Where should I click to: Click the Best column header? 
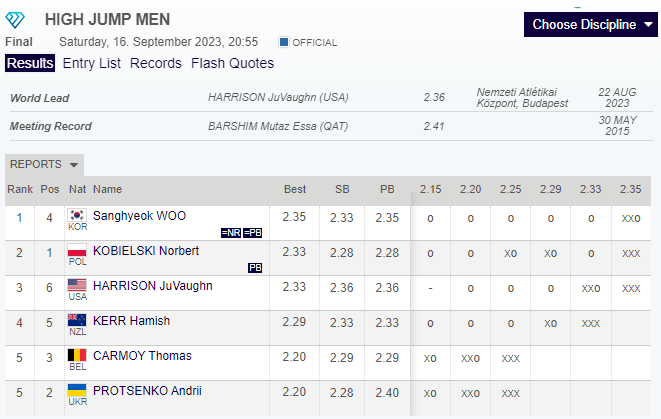click(295, 189)
